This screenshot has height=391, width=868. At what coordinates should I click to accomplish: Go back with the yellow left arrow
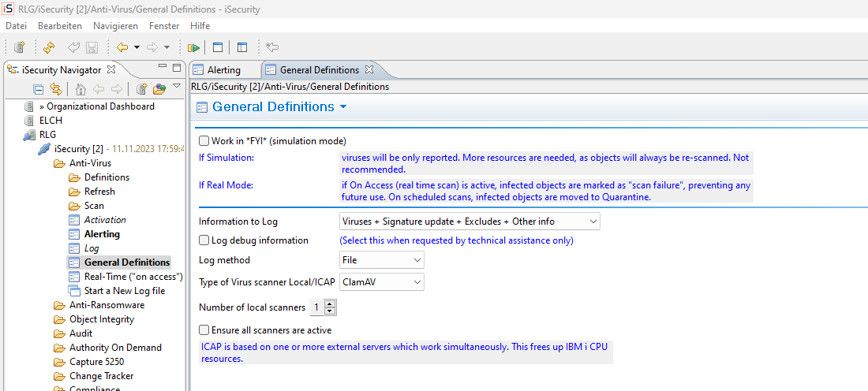pyautogui.click(x=122, y=47)
